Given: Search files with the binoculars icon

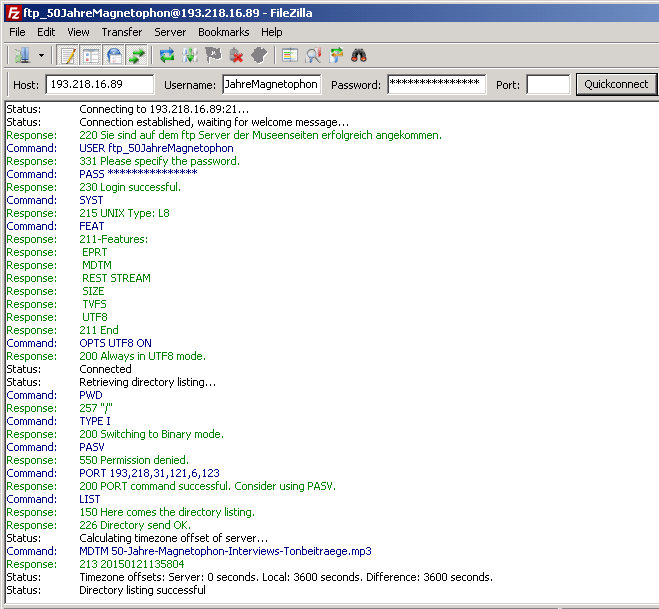Looking at the screenshot, I should [x=358, y=55].
